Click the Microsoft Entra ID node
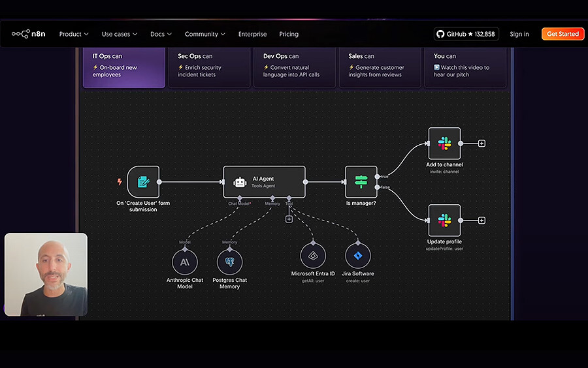 pos(313,256)
